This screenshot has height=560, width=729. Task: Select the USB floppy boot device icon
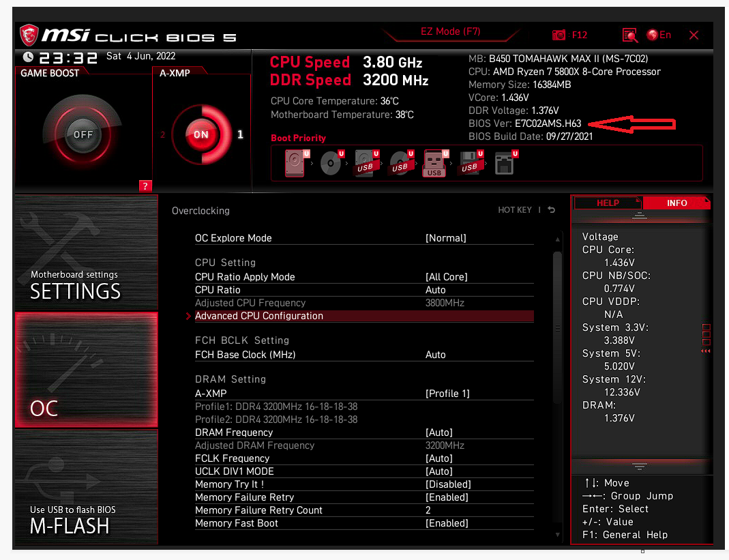pyautogui.click(x=471, y=163)
